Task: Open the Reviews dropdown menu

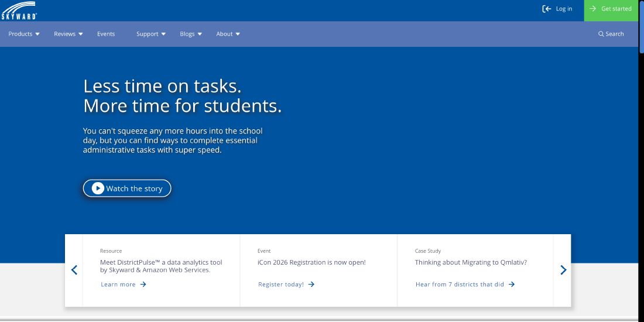Action: point(68,34)
